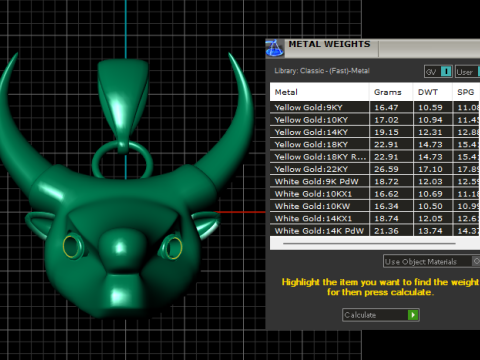
Task: Select the bull's right yellow eye ring
Action: [173, 247]
